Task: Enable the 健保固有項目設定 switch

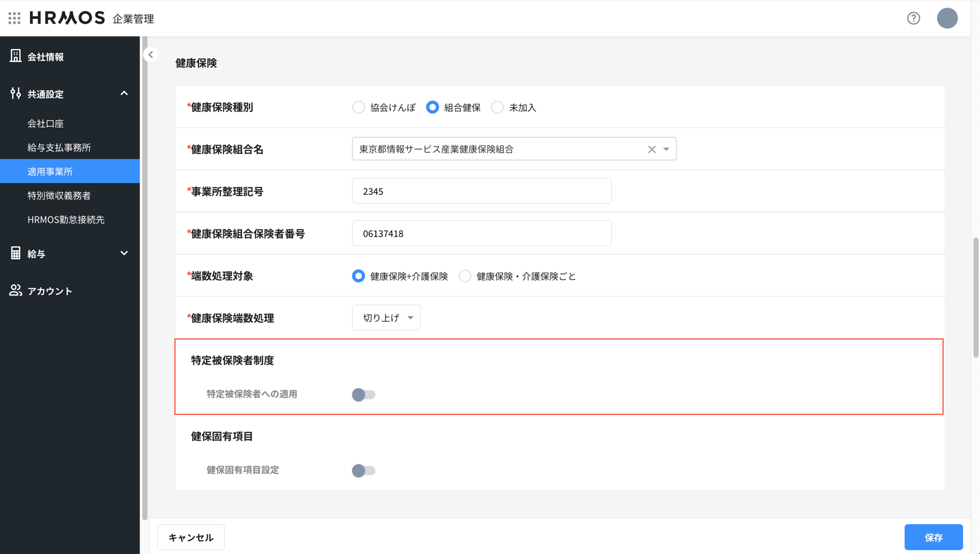Action: [x=363, y=470]
